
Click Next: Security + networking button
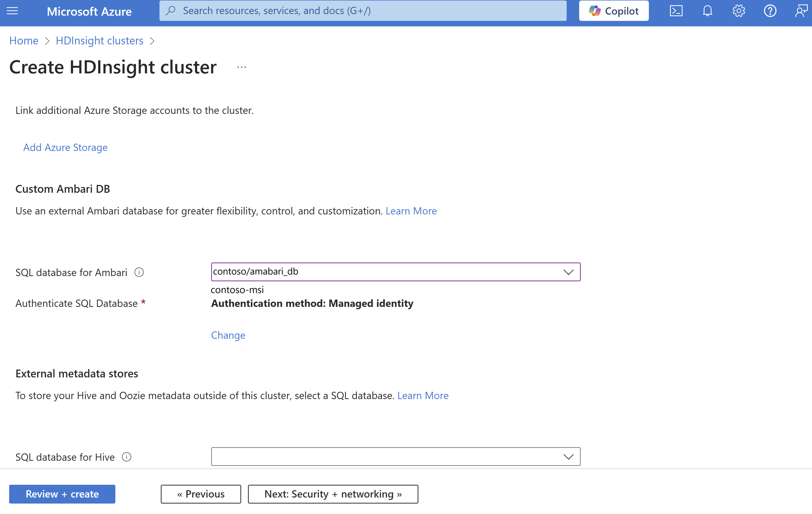(333, 494)
